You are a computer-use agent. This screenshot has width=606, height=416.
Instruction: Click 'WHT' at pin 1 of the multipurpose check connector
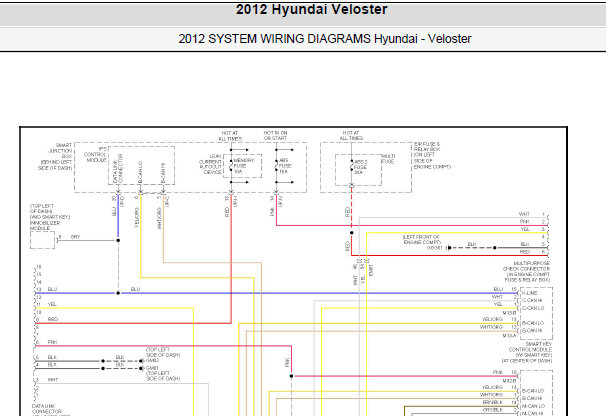[x=524, y=214]
